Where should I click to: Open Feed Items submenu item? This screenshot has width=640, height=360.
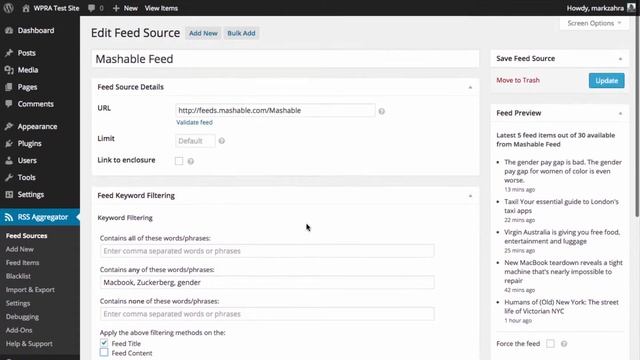[22, 263]
